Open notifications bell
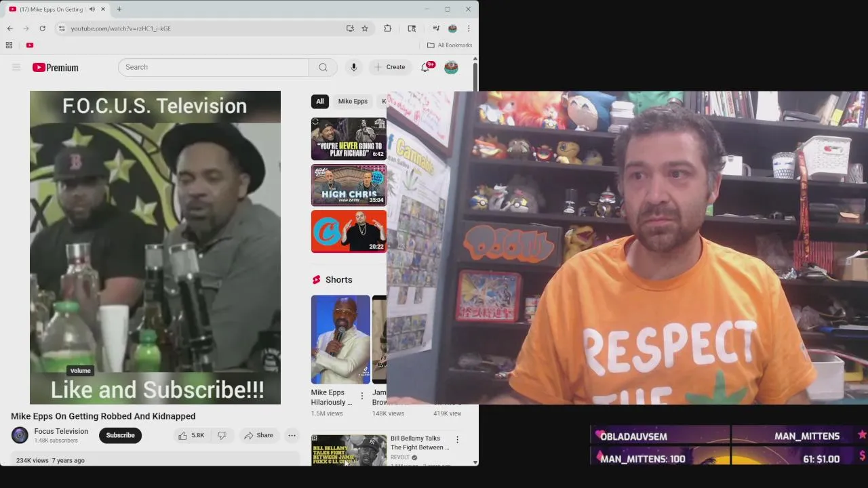This screenshot has width=868, height=488. [425, 67]
